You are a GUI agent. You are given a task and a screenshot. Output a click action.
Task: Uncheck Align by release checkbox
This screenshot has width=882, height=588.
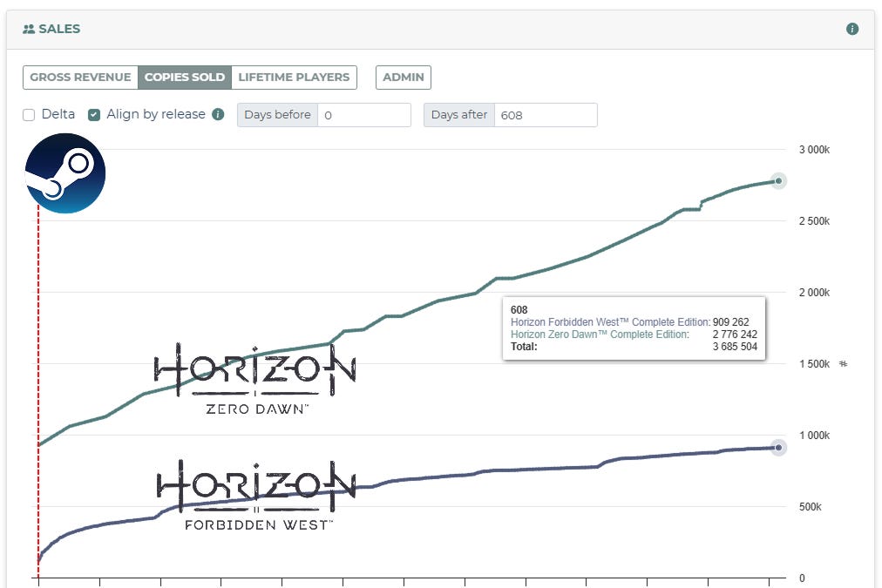point(94,115)
